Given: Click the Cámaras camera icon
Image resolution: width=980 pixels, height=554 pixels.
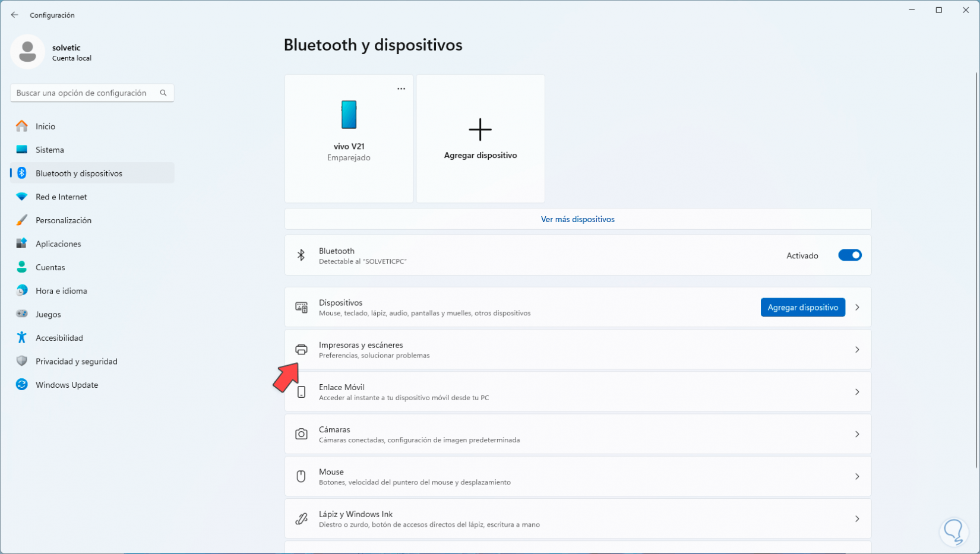Looking at the screenshot, I should pos(302,434).
